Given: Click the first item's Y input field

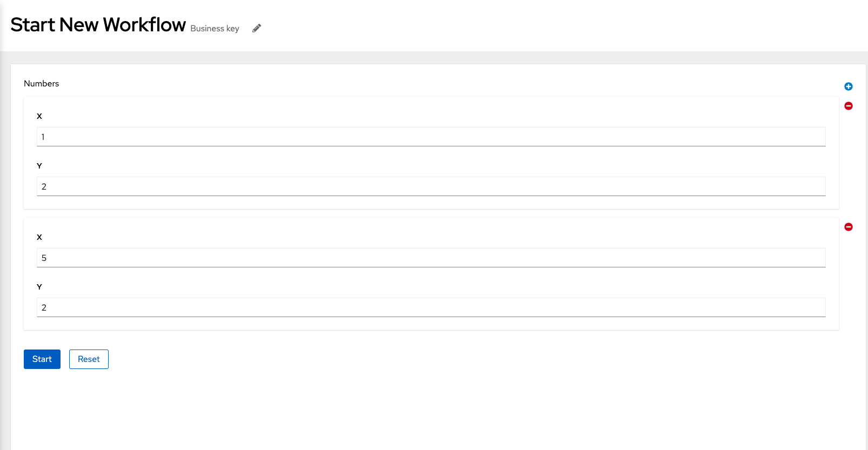Looking at the screenshot, I should click(x=431, y=186).
